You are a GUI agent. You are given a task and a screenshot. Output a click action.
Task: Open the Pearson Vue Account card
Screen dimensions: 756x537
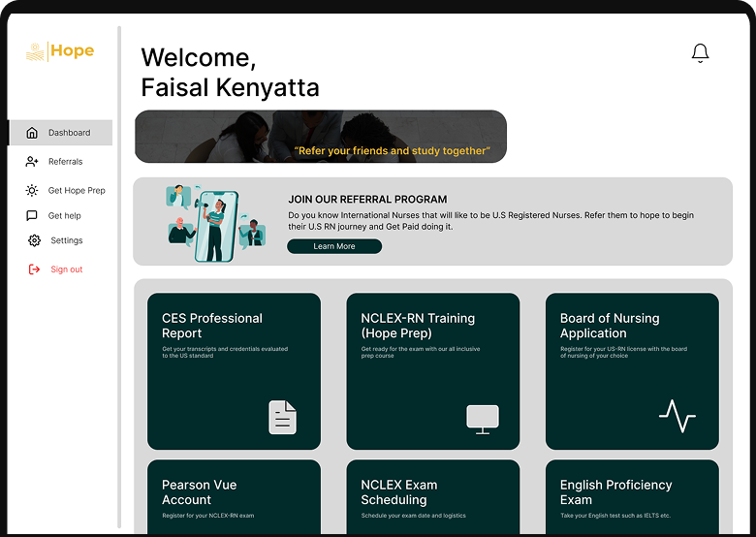click(x=234, y=495)
